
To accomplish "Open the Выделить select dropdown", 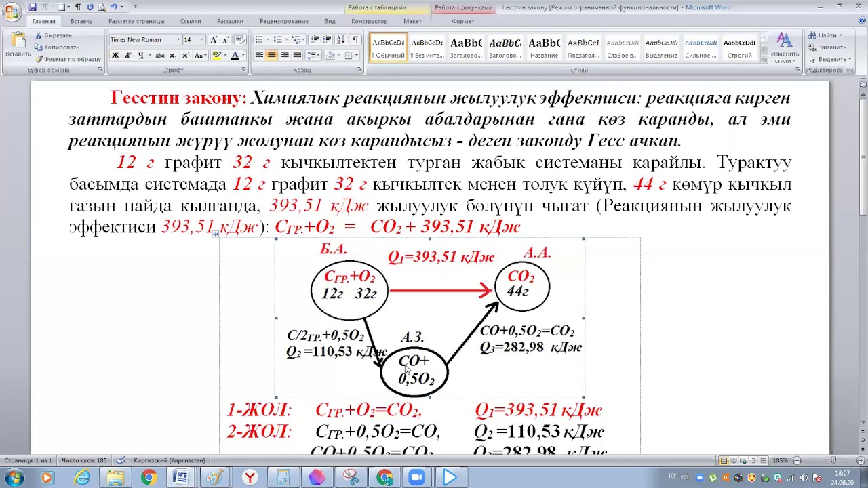I will pyautogui.click(x=829, y=59).
